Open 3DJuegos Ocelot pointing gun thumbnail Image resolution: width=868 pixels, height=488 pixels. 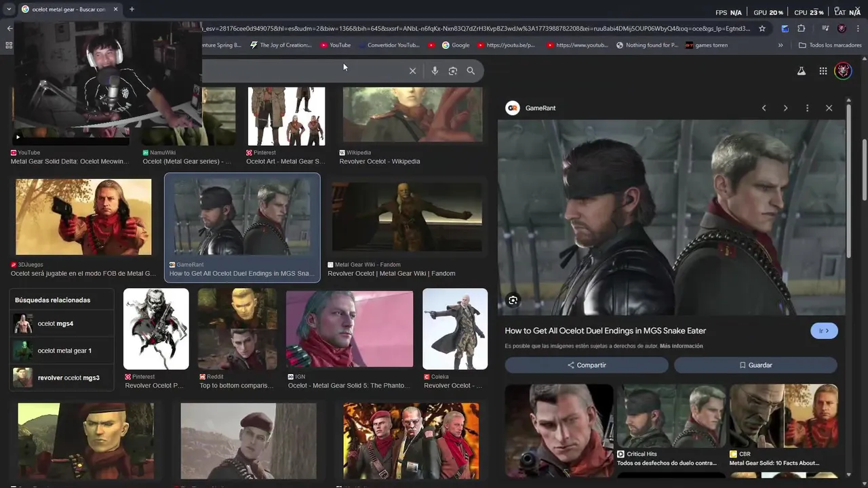83,217
